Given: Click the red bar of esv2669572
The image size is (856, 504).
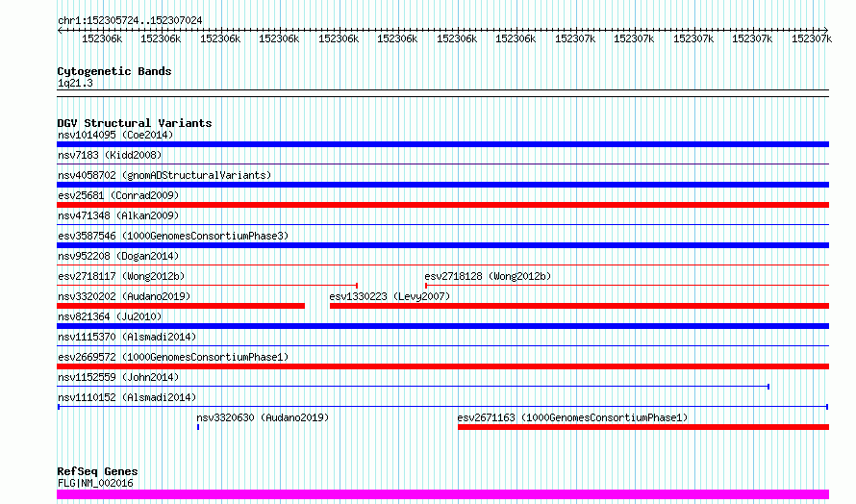Looking at the screenshot, I should 442,366.
